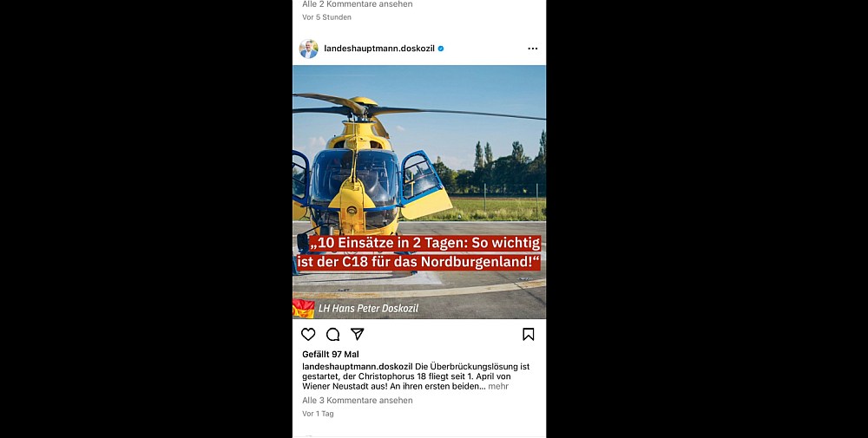View 'Alle 2 Kommentare ansehen' above
868x438 pixels.
357,4
